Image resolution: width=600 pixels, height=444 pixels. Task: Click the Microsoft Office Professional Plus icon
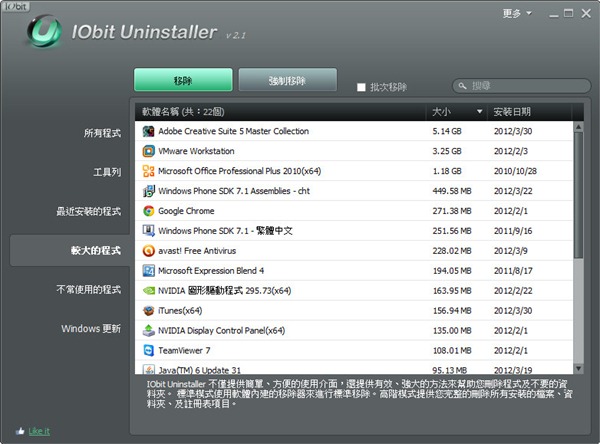(x=148, y=171)
